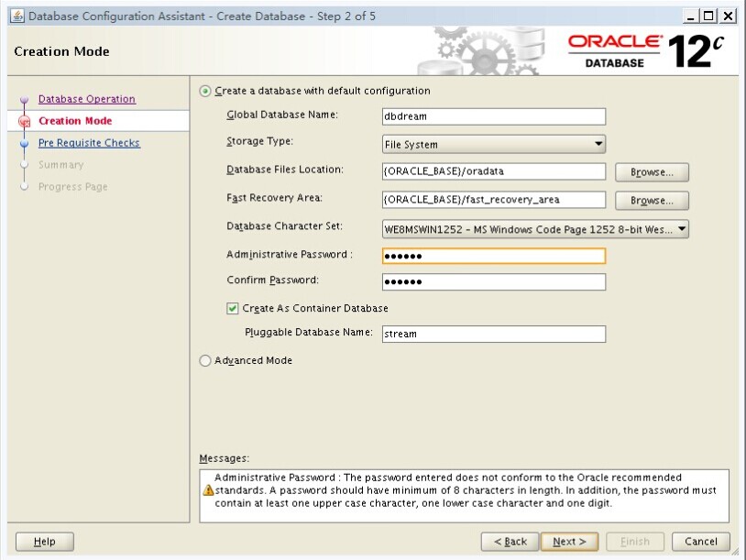Go to Database Operation step
746x560 pixels.
click(86, 99)
